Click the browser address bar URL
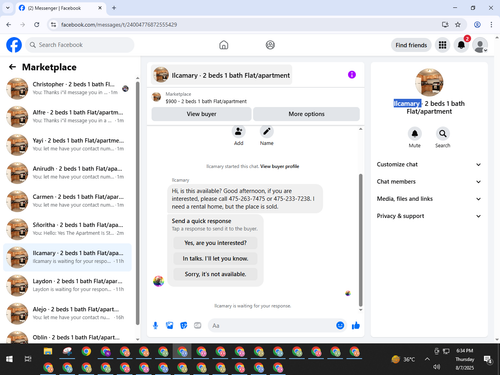The width and height of the screenshot is (500, 375). coord(119,25)
